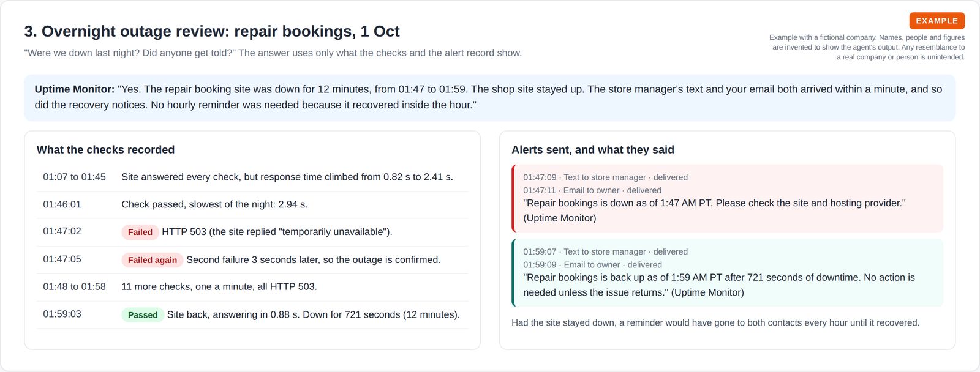
Task: Click the 'Repair bookings is back up' recovery message
Action: tap(719, 285)
